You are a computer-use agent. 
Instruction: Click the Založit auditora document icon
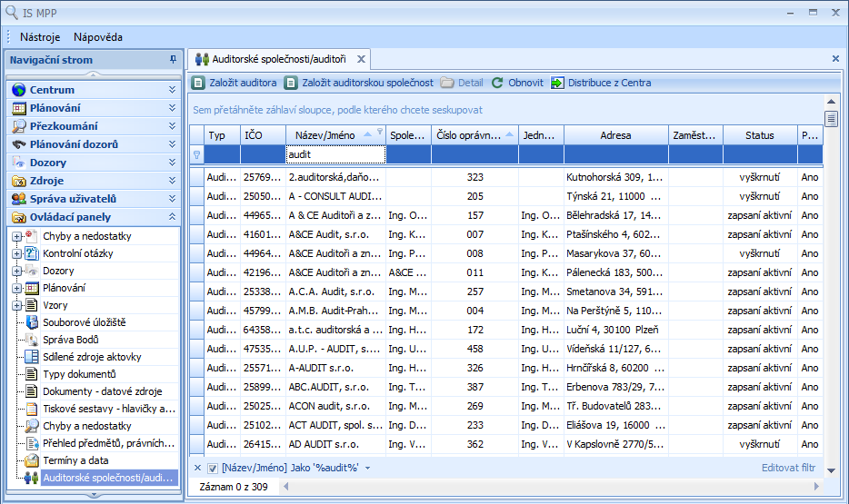(198, 83)
